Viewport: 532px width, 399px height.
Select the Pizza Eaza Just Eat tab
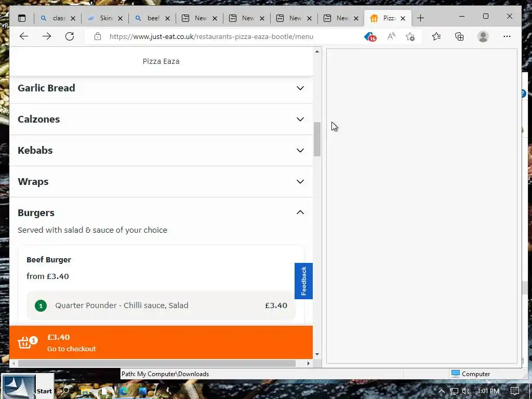coord(388,18)
